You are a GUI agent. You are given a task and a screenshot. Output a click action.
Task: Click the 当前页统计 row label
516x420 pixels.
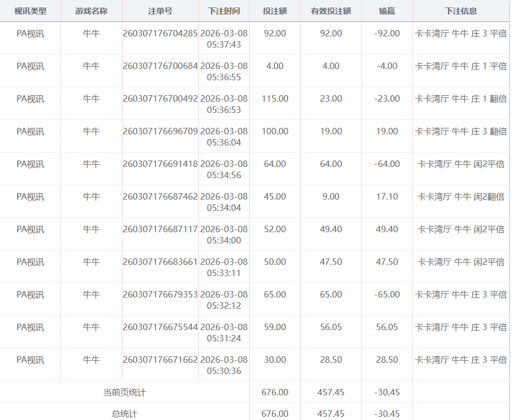point(124,392)
